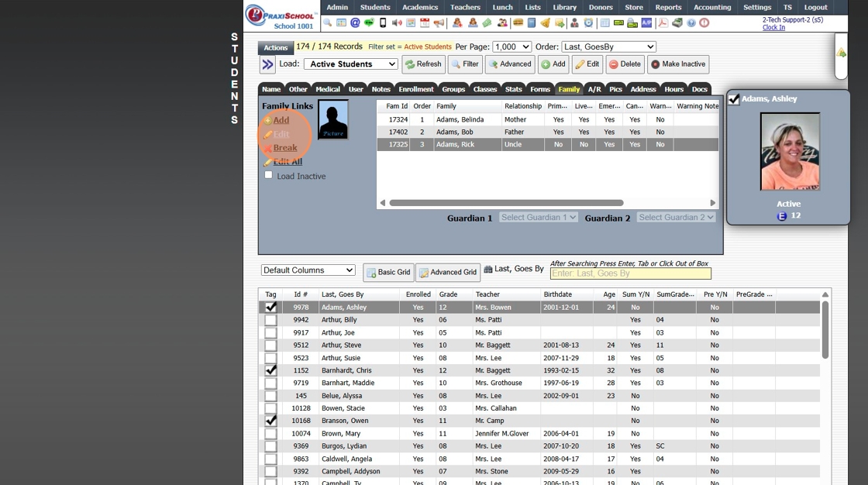Image resolution: width=868 pixels, height=485 pixels.
Task: Untag the Adams, Ashley row checkbox
Action: pos(270,307)
